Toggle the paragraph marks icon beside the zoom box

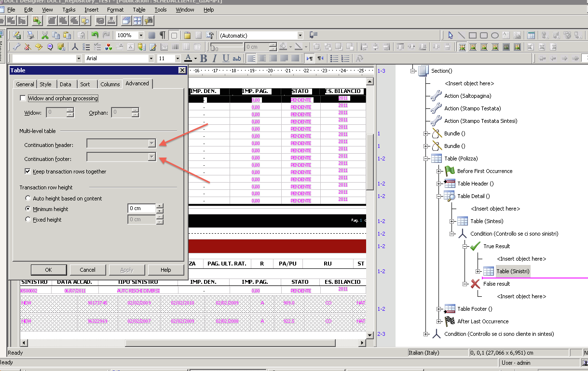[163, 35]
